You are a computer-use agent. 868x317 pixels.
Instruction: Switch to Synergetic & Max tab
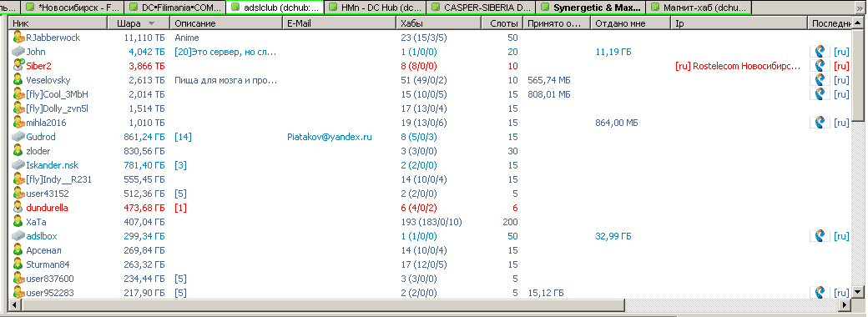[591, 8]
